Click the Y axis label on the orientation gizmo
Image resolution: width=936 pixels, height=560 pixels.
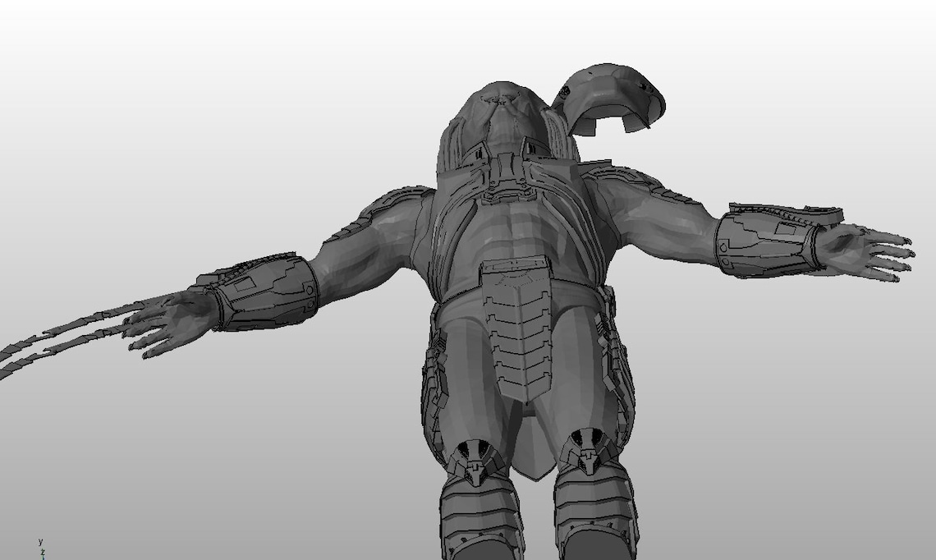tap(40, 542)
